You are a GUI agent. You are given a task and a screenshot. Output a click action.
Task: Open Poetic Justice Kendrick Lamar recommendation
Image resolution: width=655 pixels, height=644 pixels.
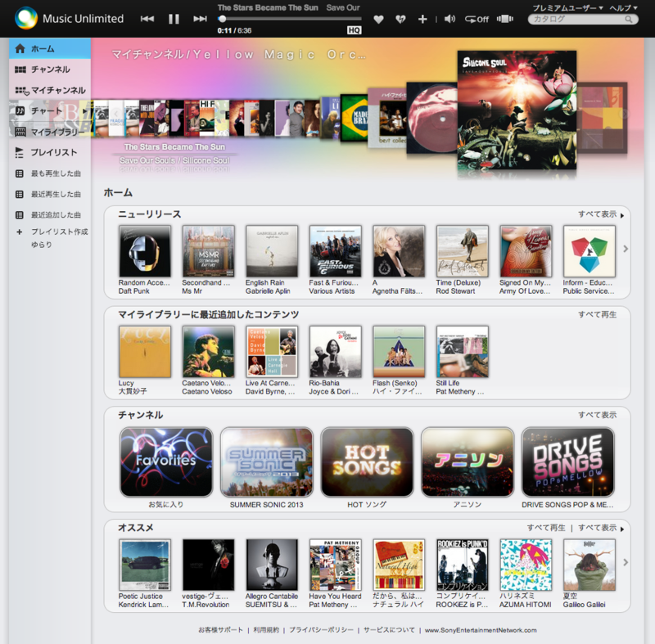(x=145, y=565)
